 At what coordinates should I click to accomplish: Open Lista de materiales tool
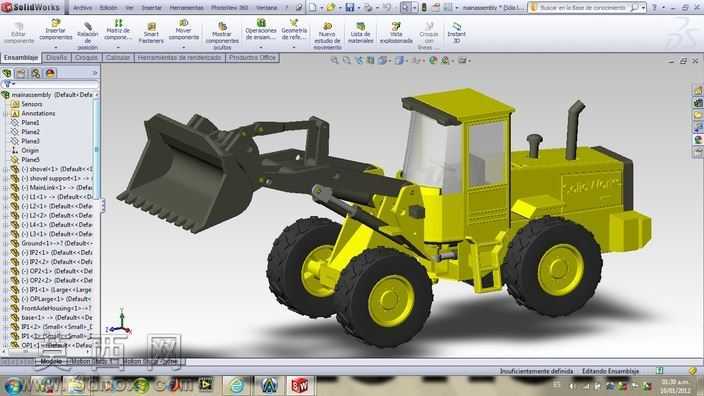[x=361, y=33]
